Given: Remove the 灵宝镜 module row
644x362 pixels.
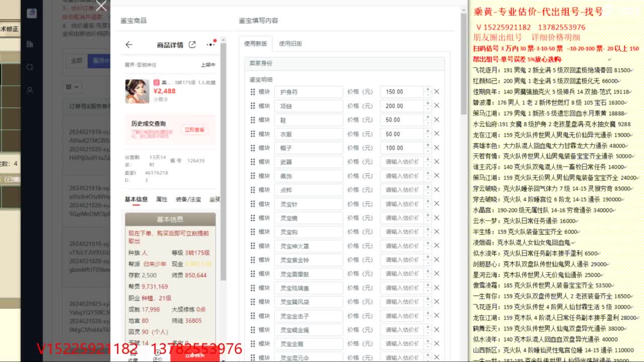Looking at the screenshot, I should pos(437,218).
